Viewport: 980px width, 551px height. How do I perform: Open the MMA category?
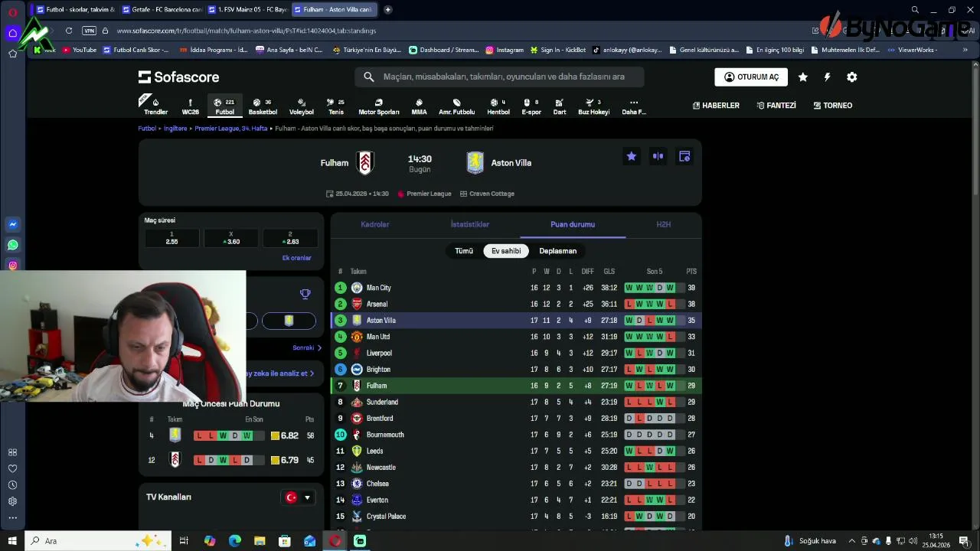pyautogui.click(x=419, y=106)
